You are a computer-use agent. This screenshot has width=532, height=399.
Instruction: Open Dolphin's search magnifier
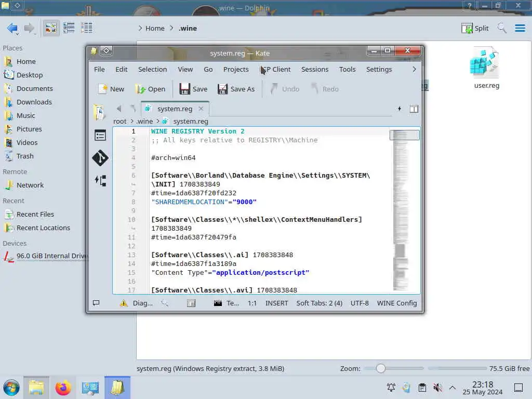click(x=502, y=28)
